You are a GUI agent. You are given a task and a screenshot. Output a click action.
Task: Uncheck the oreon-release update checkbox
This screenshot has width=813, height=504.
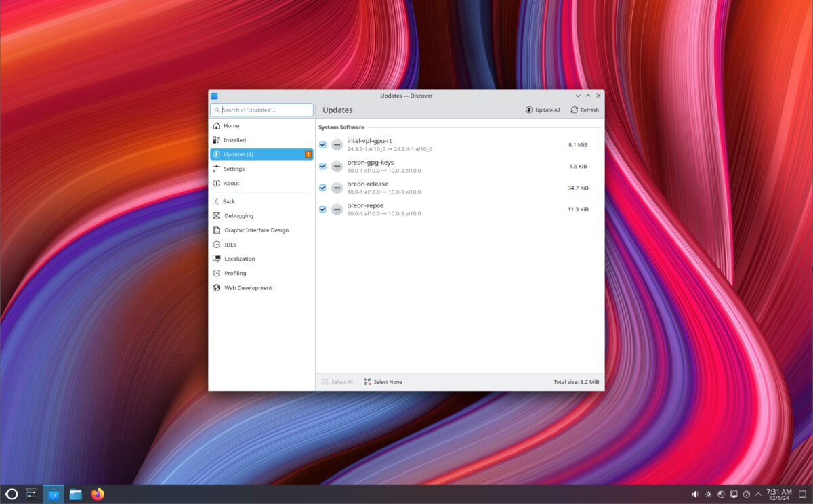pos(322,188)
